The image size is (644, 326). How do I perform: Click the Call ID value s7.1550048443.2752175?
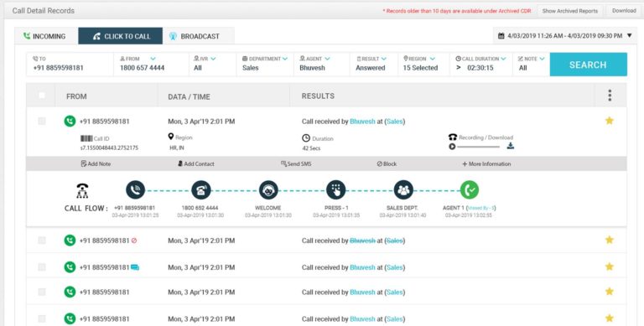pos(109,147)
